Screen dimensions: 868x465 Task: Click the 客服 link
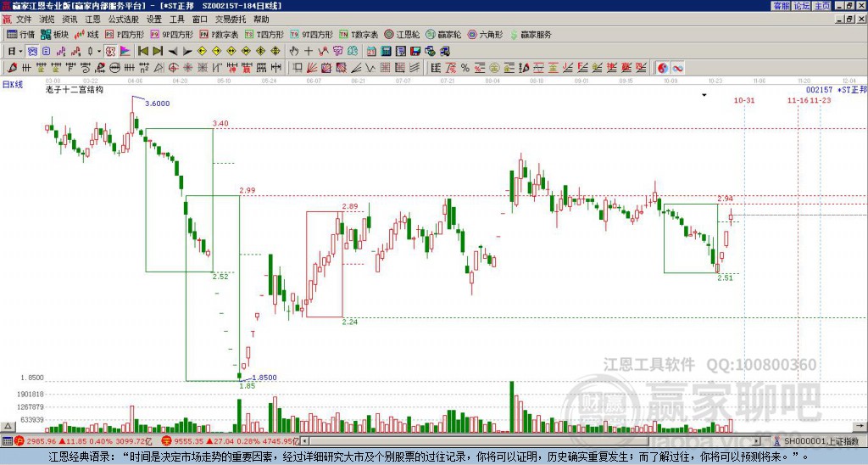(782, 6)
